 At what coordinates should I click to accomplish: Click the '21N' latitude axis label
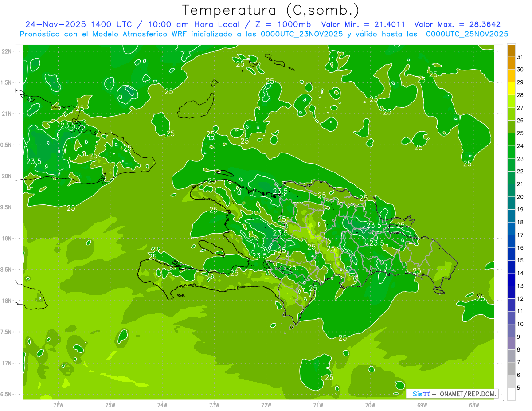8,114
